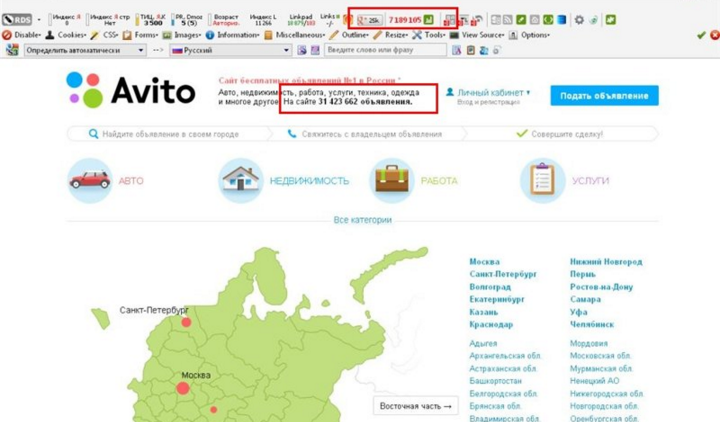The height and width of the screenshot is (422, 720).
Task: Open the Forms menu
Action: click(140, 35)
